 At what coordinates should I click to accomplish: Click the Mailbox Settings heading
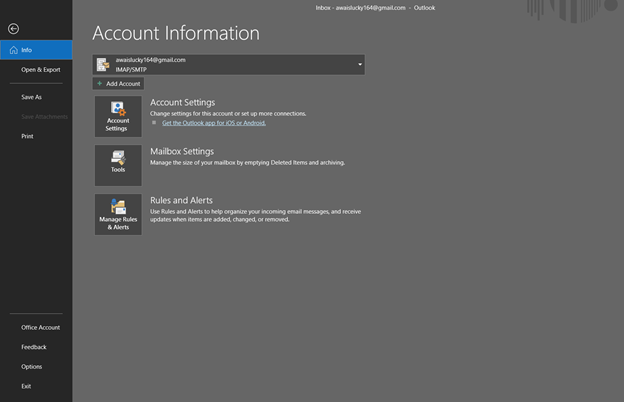point(182,151)
